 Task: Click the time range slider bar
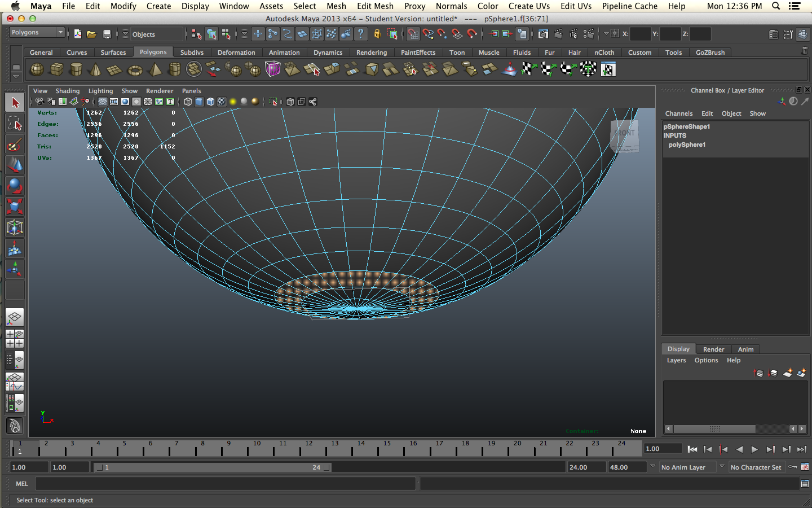pos(212,467)
